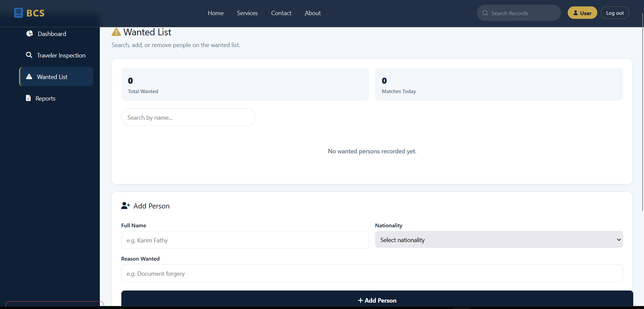The width and height of the screenshot is (644, 309).
Task: Click the person icon on the User button
Action: tap(575, 13)
